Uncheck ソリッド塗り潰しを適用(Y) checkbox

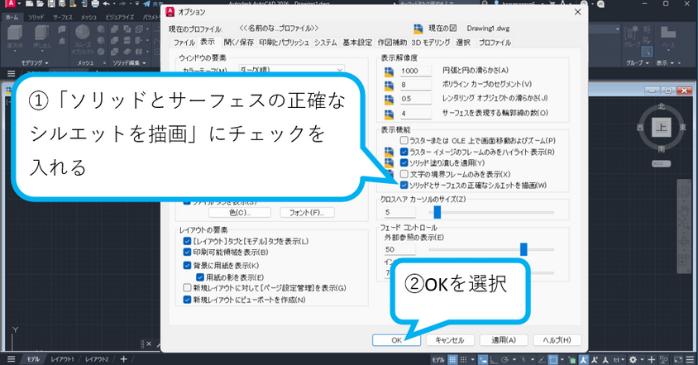[404, 163]
